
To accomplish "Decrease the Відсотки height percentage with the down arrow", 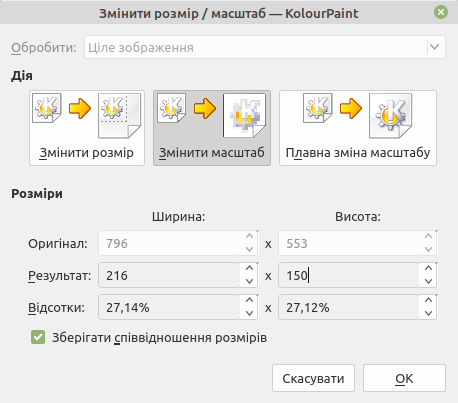I will (428, 314).
